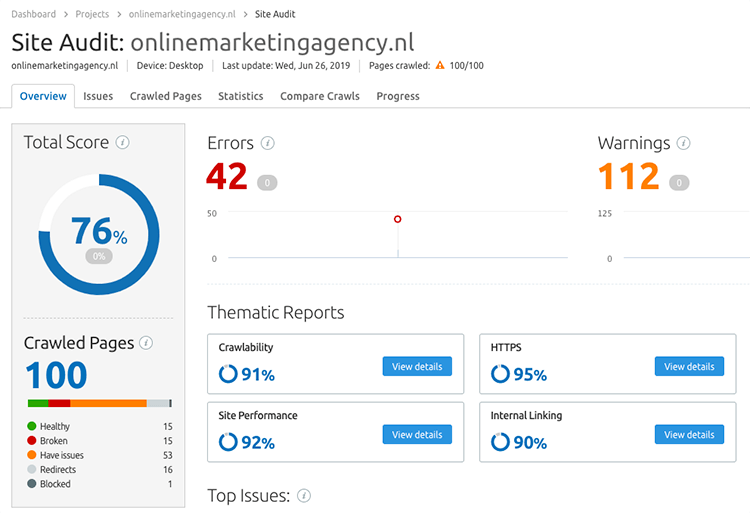Click the red data point on Errors chart

click(397, 219)
